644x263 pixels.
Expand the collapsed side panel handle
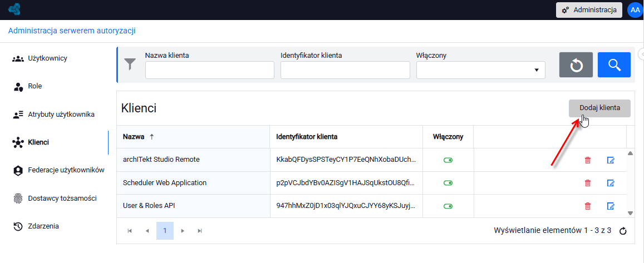[x=641, y=54]
